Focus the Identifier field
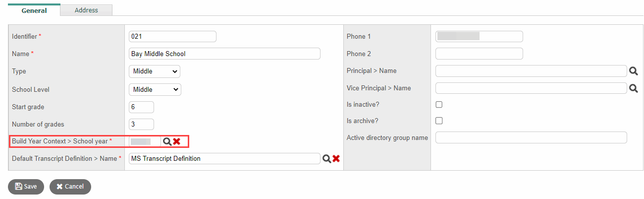This screenshot has width=644, height=199. [x=172, y=37]
